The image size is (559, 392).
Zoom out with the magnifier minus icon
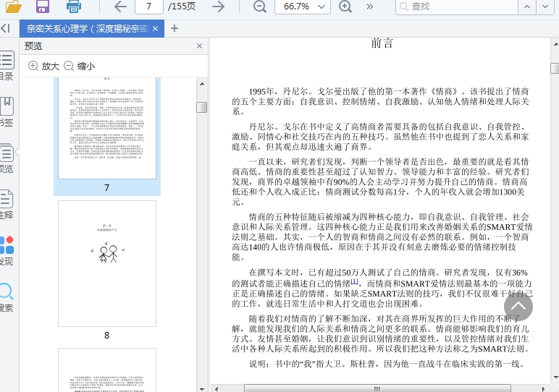pos(259,7)
